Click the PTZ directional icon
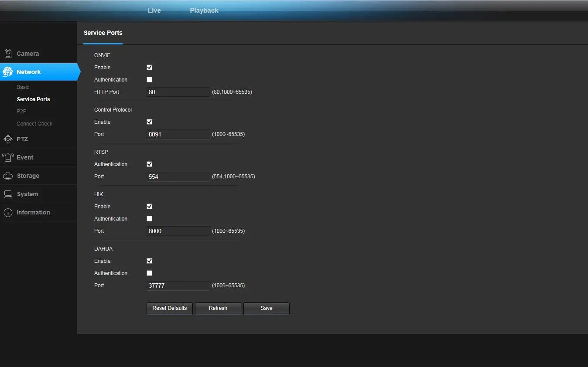 (8, 139)
